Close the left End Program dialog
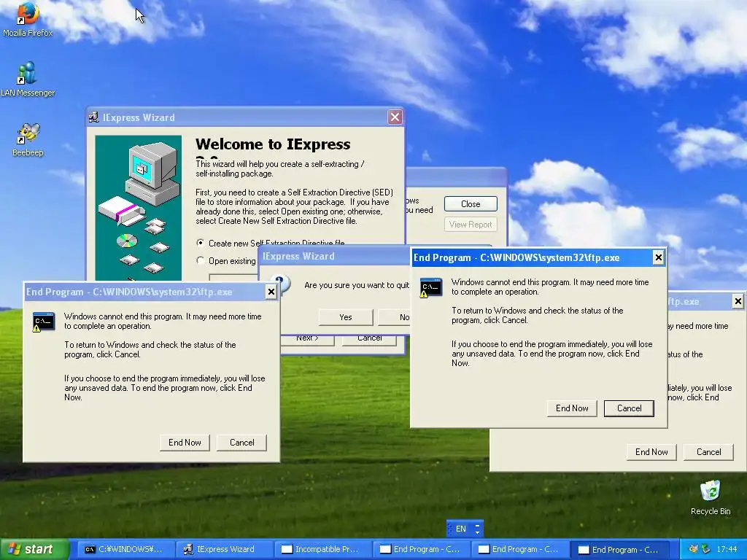Image resolution: width=747 pixels, height=560 pixels. (x=271, y=292)
